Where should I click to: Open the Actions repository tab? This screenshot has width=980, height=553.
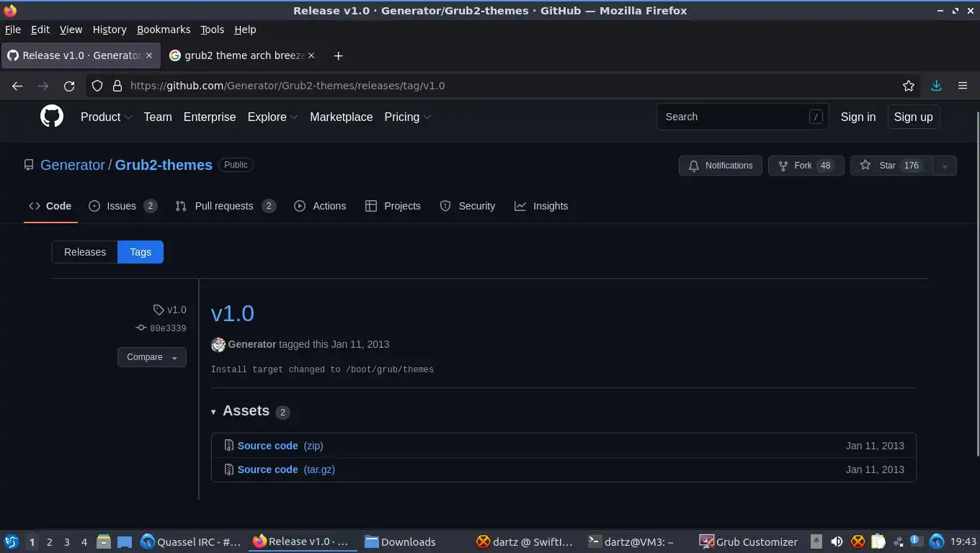click(x=320, y=206)
